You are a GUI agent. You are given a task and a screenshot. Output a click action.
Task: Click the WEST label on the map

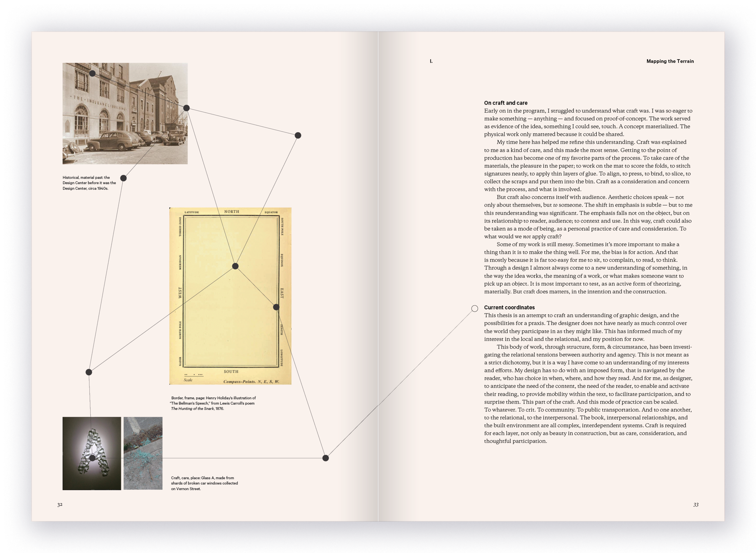click(x=180, y=293)
